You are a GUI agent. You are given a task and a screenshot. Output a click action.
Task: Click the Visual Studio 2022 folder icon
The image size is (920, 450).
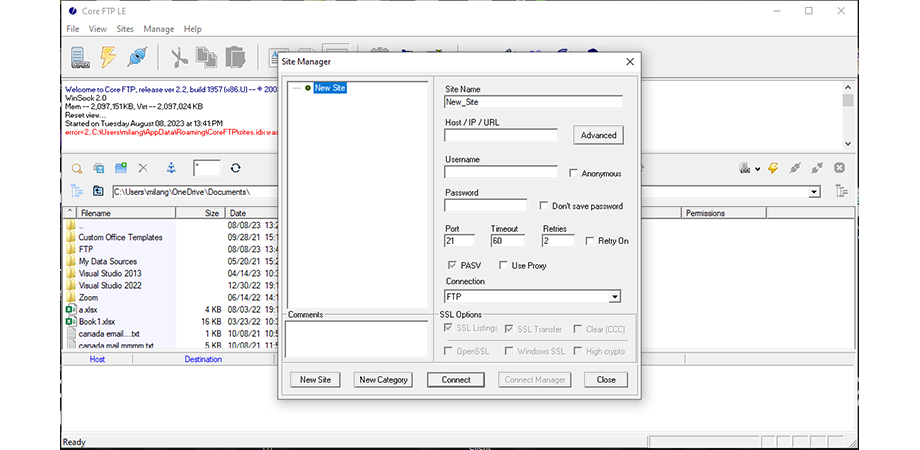click(x=70, y=285)
